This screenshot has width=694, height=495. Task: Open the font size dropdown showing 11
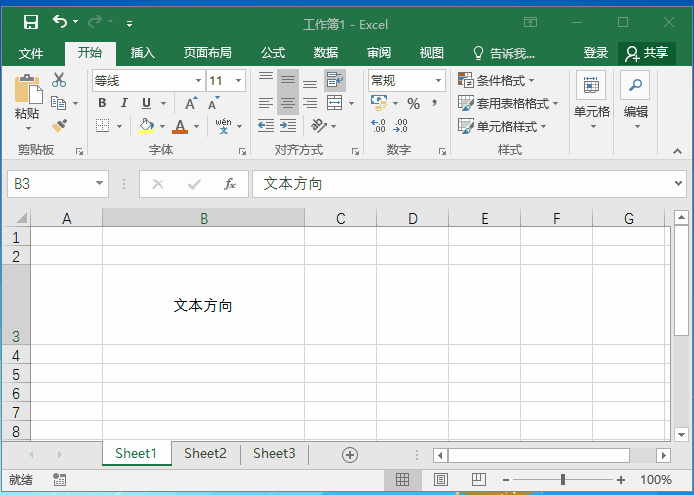(x=239, y=81)
